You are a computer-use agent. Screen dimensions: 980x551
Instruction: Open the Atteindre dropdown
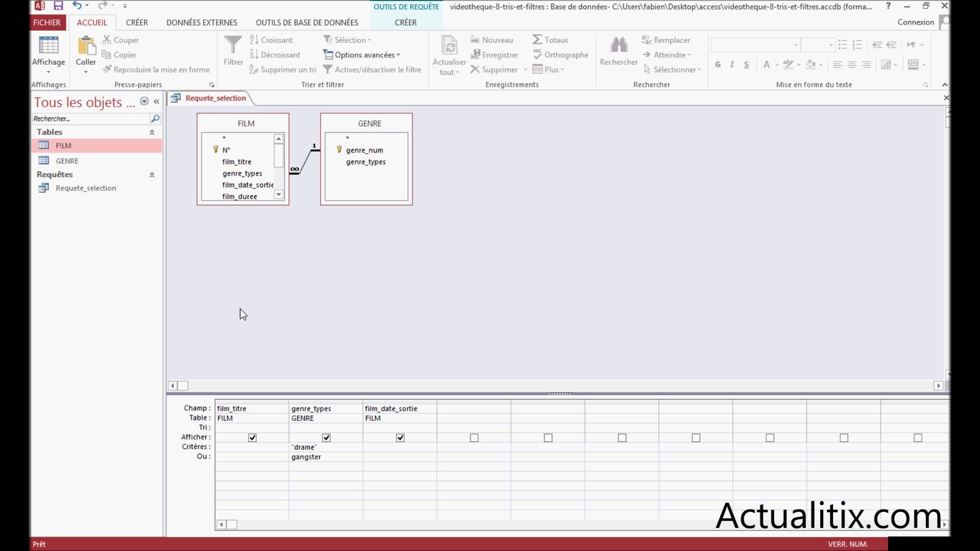[x=667, y=55]
